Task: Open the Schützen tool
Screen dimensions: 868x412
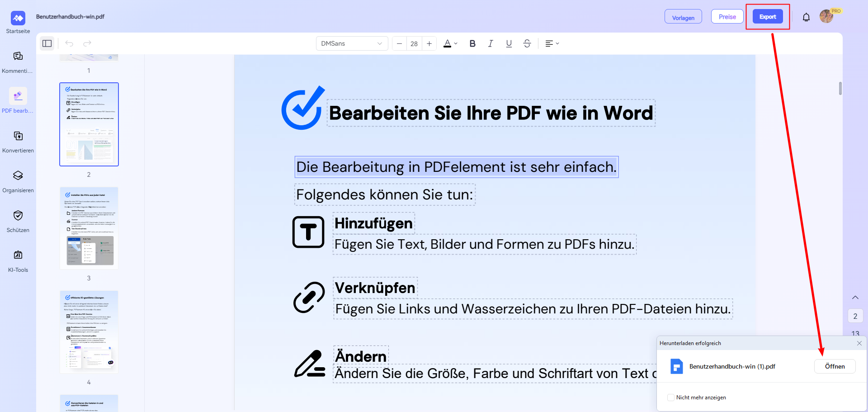Action: click(18, 221)
